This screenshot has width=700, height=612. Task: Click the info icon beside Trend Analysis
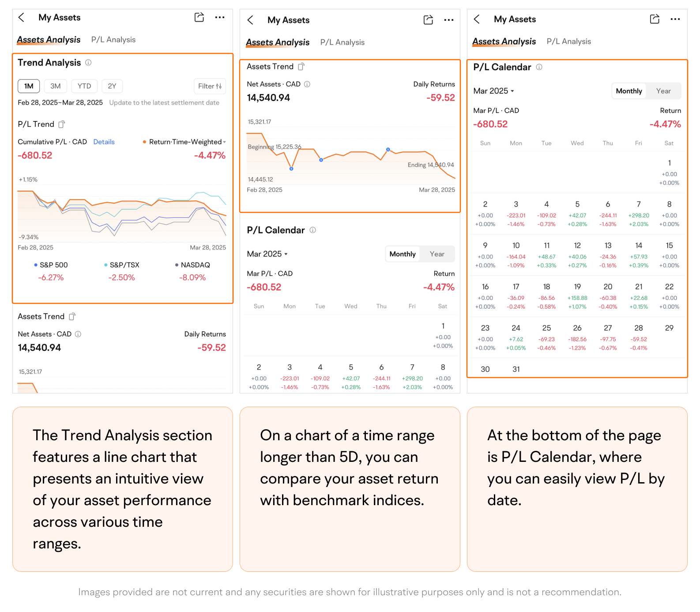(x=88, y=63)
